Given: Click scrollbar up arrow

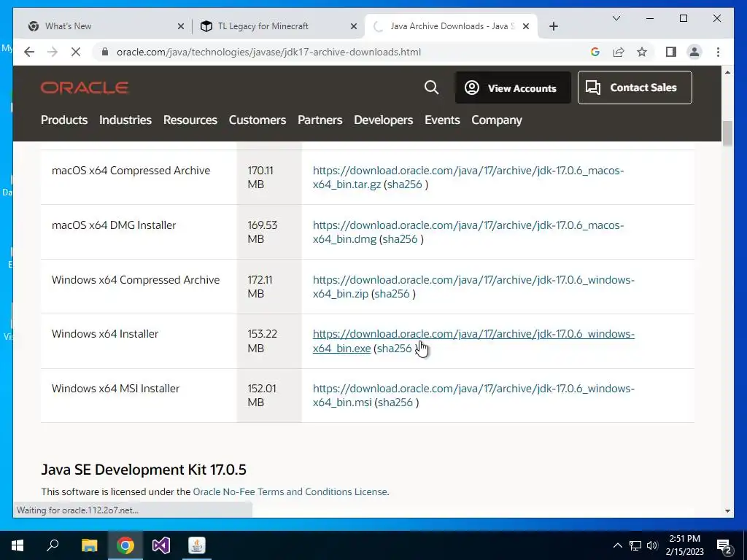Looking at the screenshot, I should [727, 72].
